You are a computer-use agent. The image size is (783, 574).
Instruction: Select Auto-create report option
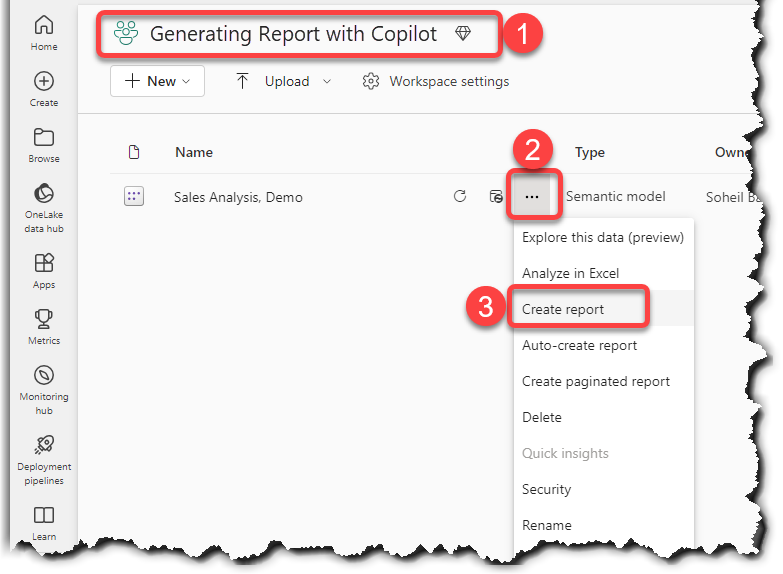[x=579, y=346]
